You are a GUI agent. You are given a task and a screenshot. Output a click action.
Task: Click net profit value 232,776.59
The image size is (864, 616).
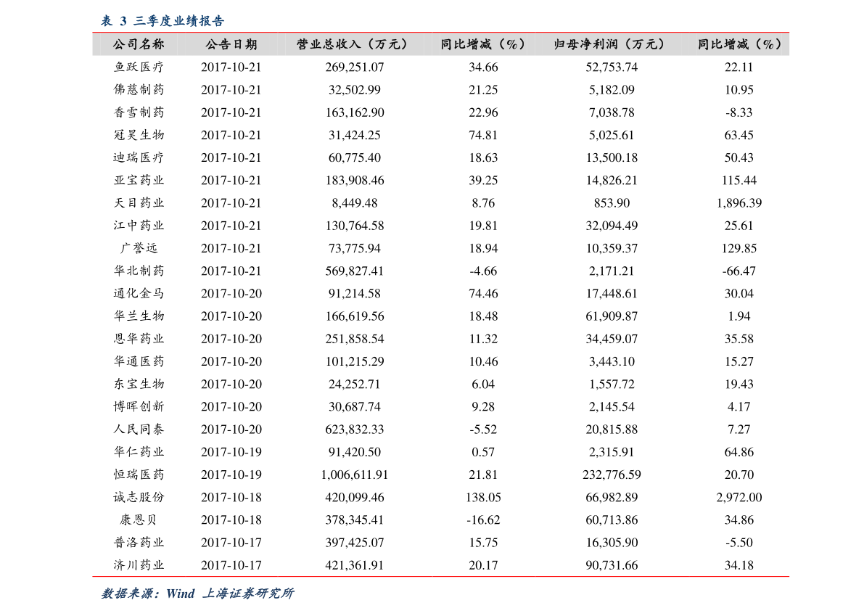(x=612, y=475)
